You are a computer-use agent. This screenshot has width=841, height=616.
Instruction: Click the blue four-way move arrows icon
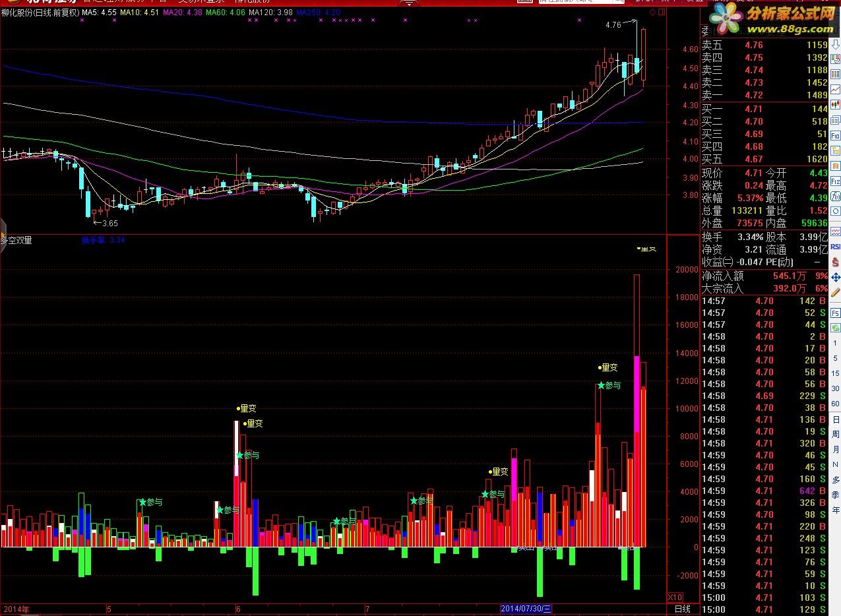pyautogui.click(x=836, y=277)
